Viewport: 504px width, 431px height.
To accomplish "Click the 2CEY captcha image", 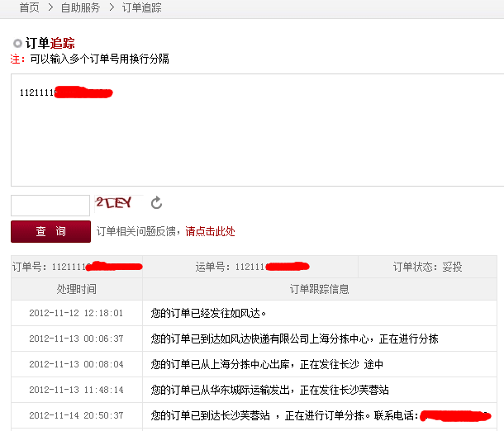I will pyautogui.click(x=115, y=203).
